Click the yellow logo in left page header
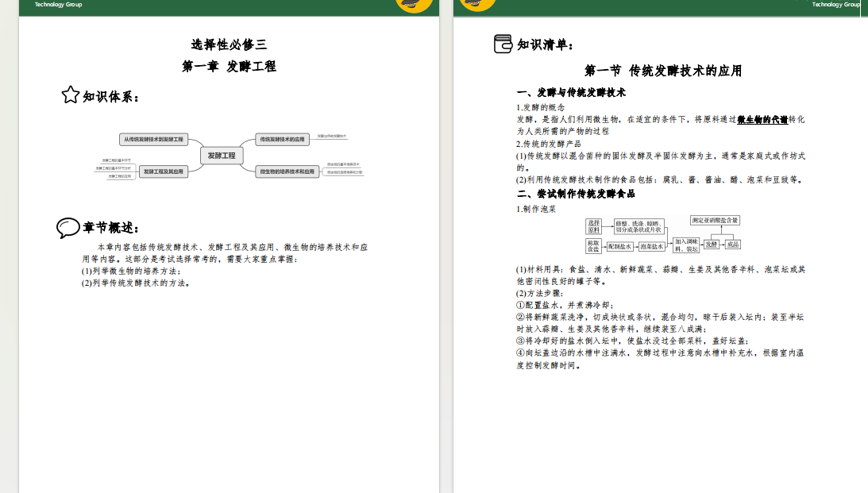This screenshot has height=493, width=868. [x=414, y=5]
